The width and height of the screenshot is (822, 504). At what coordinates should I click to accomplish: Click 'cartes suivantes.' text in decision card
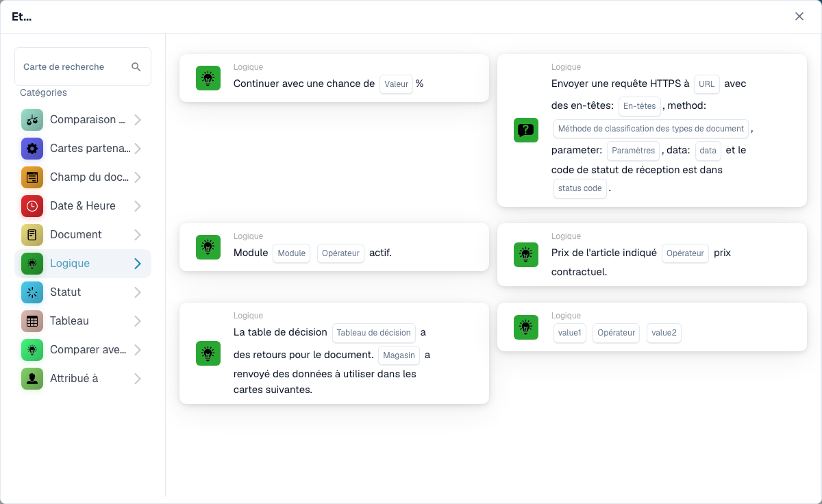[273, 390]
